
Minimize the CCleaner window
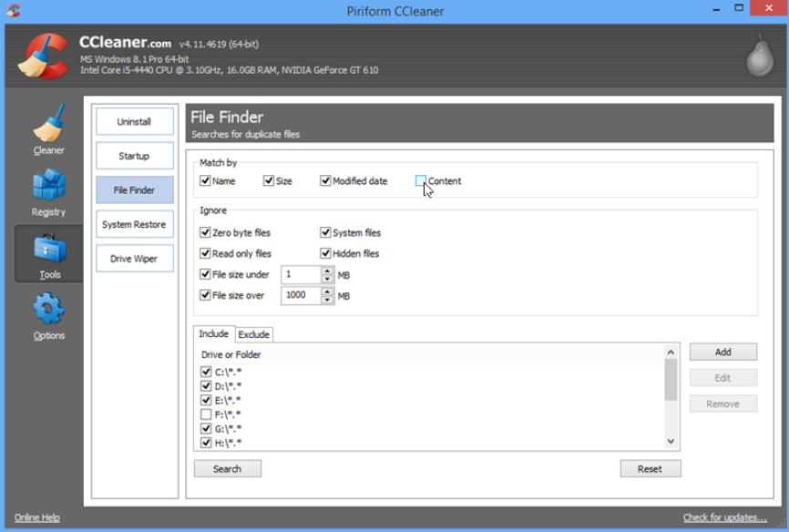coord(716,8)
